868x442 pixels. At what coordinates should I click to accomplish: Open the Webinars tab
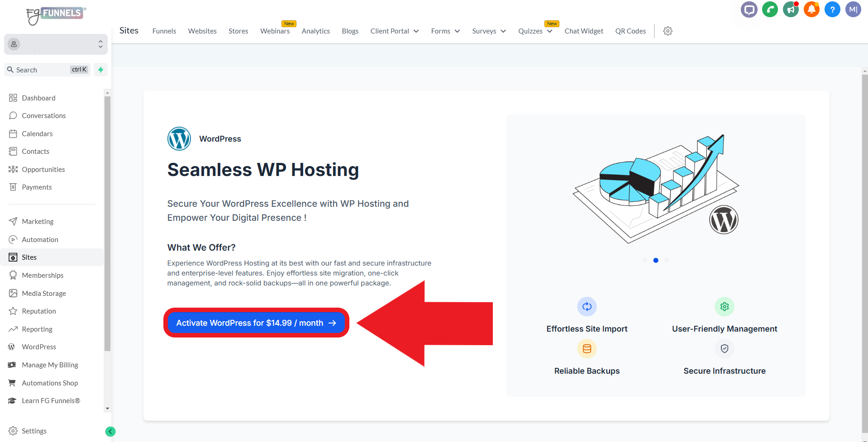pyautogui.click(x=275, y=31)
